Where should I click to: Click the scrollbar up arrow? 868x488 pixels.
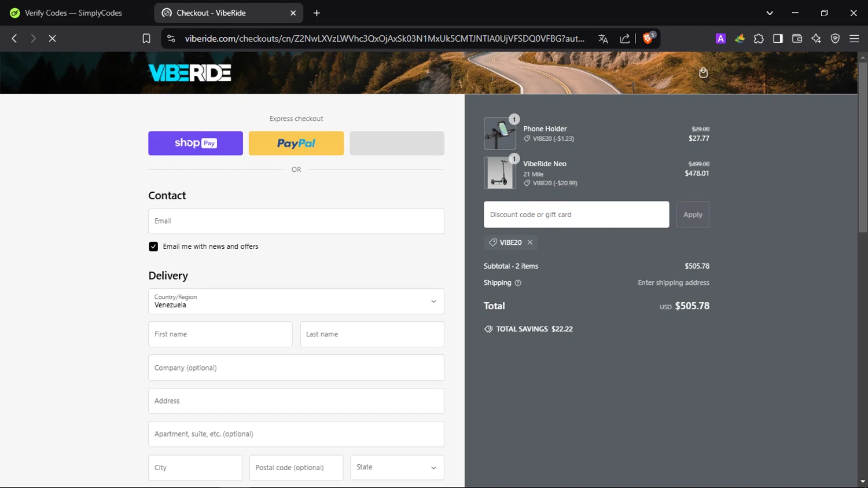[x=863, y=57]
